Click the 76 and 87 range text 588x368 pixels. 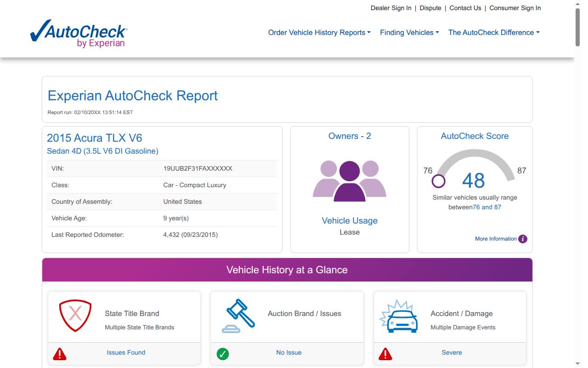[x=487, y=207]
